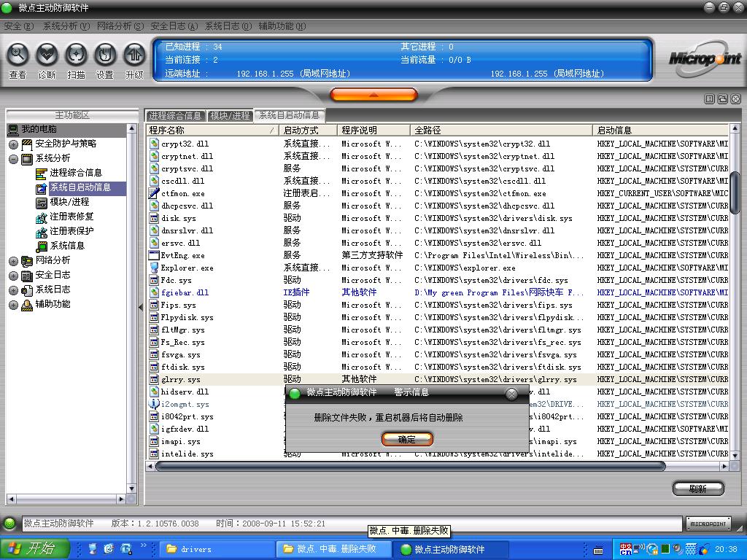This screenshot has width=747, height=560.
Task: Click the 安全日志 icon in tree
Action: (27, 276)
